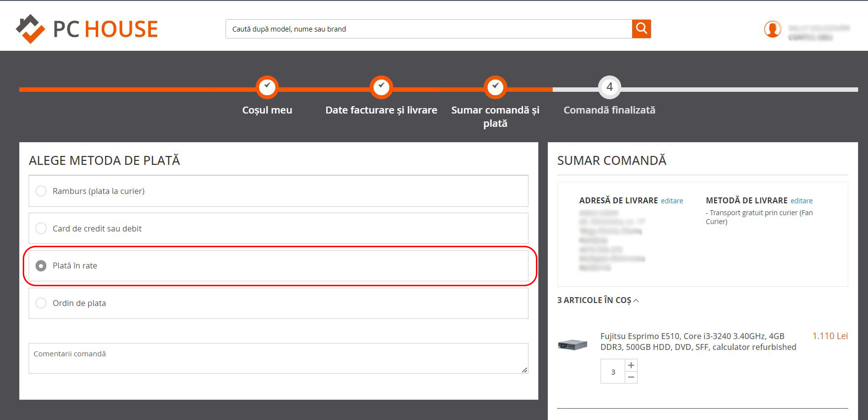
Task: Edit the delivery method via editare link
Action: [x=801, y=201]
